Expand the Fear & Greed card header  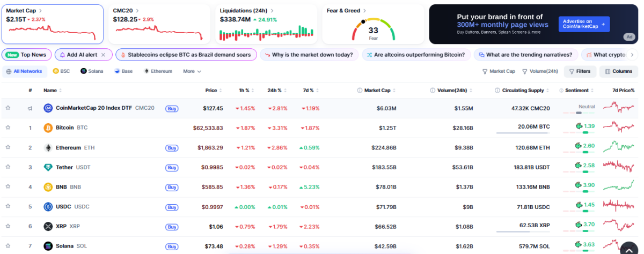click(x=347, y=10)
